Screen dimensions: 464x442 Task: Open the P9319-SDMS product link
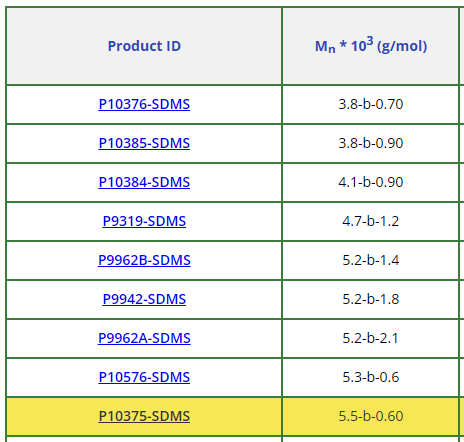(144, 221)
